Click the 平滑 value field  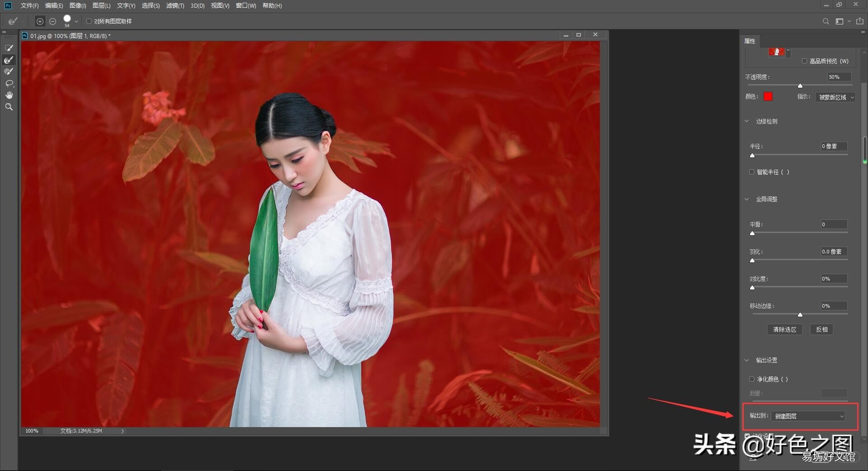pyautogui.click(x=834, y=224)
